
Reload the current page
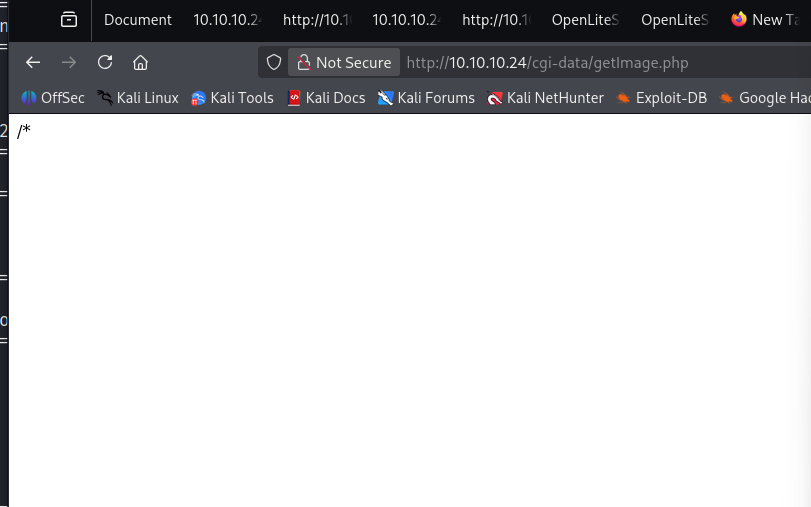[105, 63]
